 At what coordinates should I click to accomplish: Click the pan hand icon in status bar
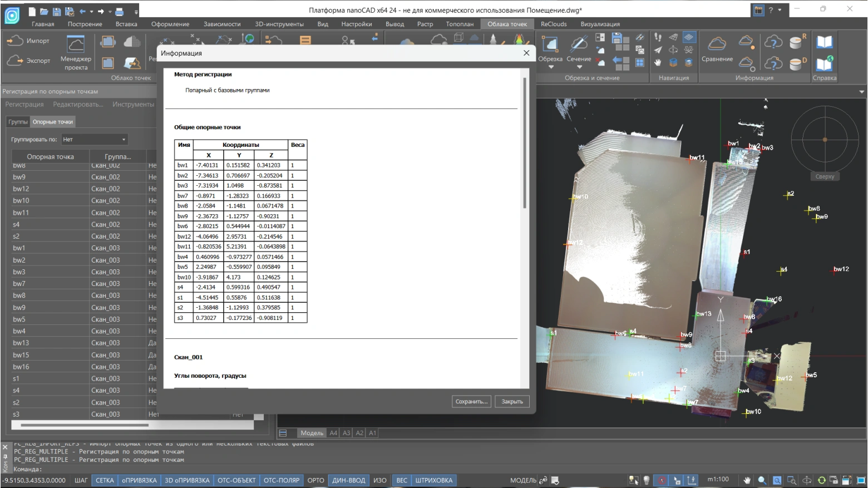pos(747,480)
